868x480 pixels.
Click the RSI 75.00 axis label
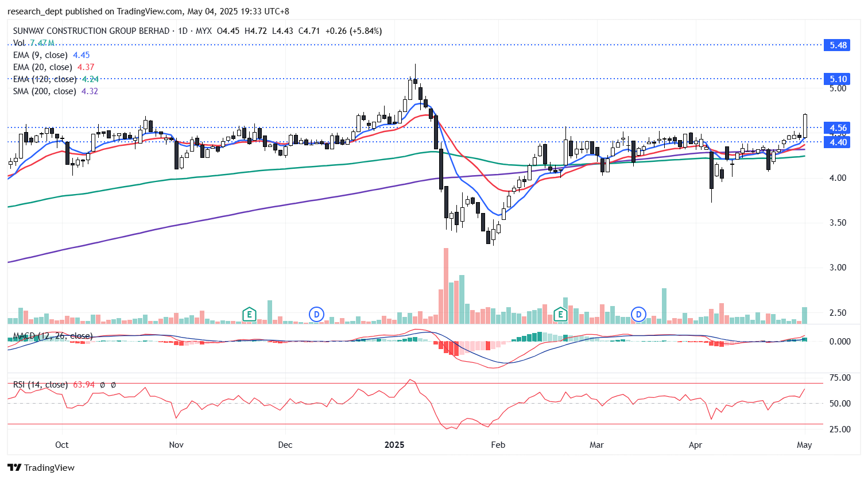click(x=840, y=378)
